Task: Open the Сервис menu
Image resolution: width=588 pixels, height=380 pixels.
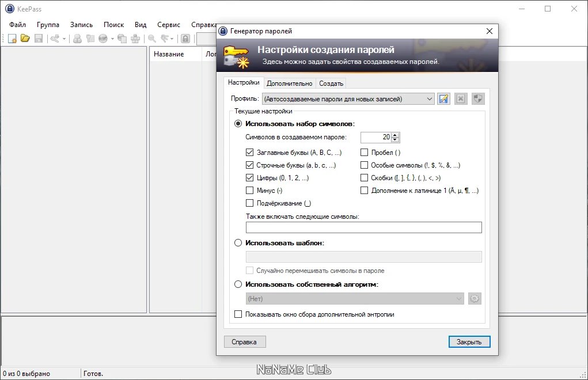Action: (168, 25)
